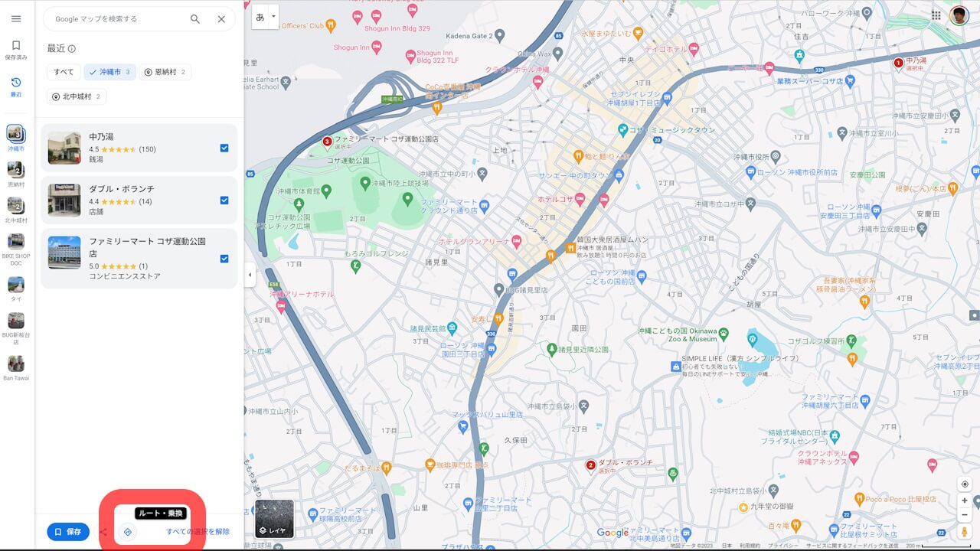Viewport: 980px width, 551px height.
Task: Click すべての選択を解除 to clear selections
Action: (197, 531)
